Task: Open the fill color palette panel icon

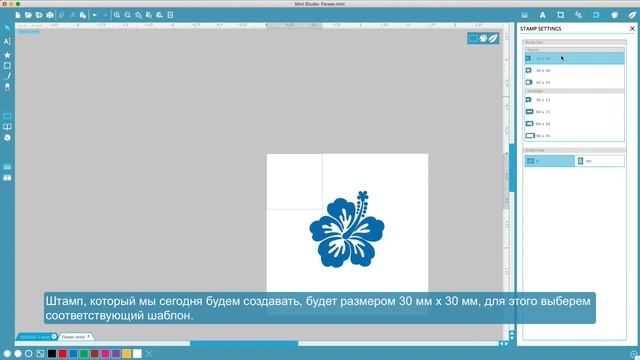Action: (x=614, y=15)
